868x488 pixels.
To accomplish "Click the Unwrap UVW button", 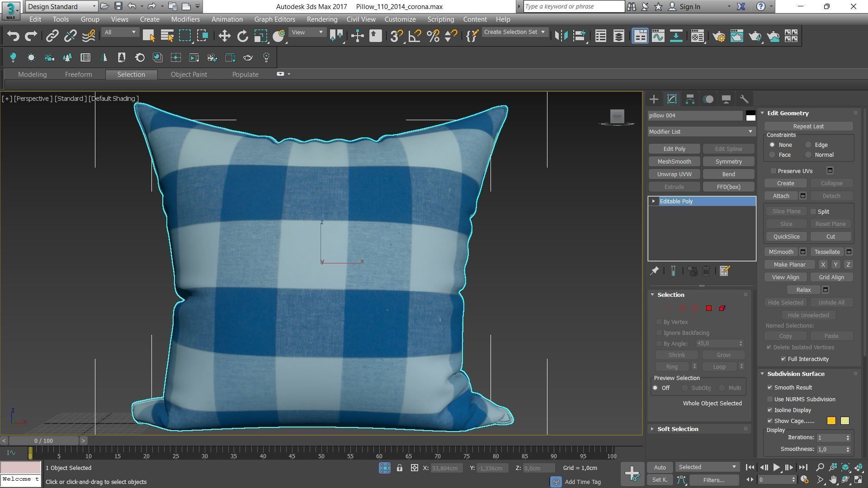I will pos(674,174).
